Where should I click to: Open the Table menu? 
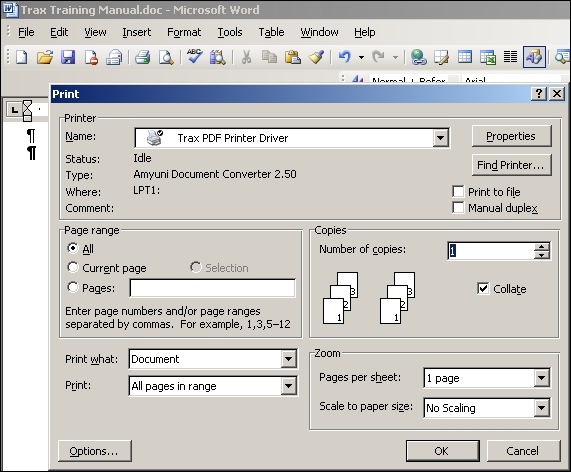(x=271, y=32)
